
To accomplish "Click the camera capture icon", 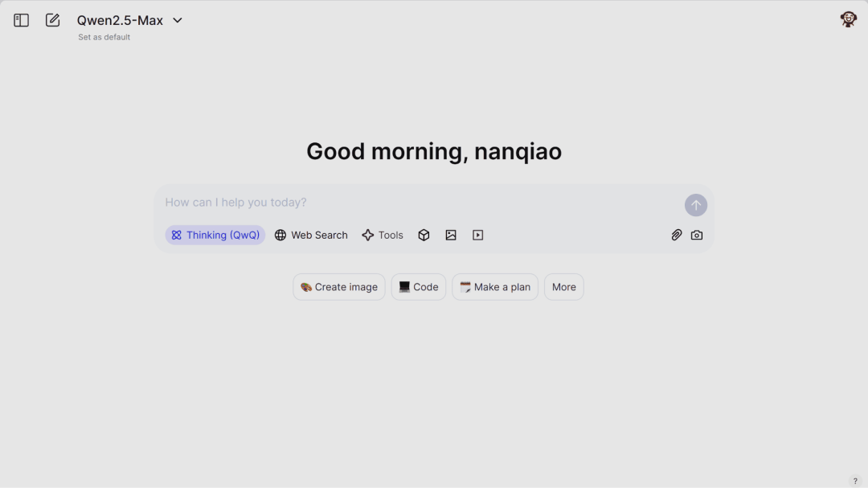I will point(697,235).
